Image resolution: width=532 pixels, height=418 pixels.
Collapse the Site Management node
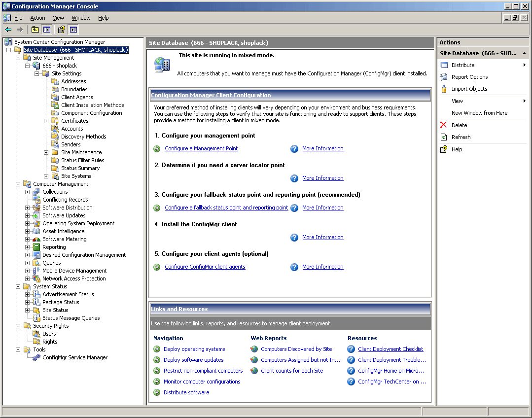click(18, 58)
